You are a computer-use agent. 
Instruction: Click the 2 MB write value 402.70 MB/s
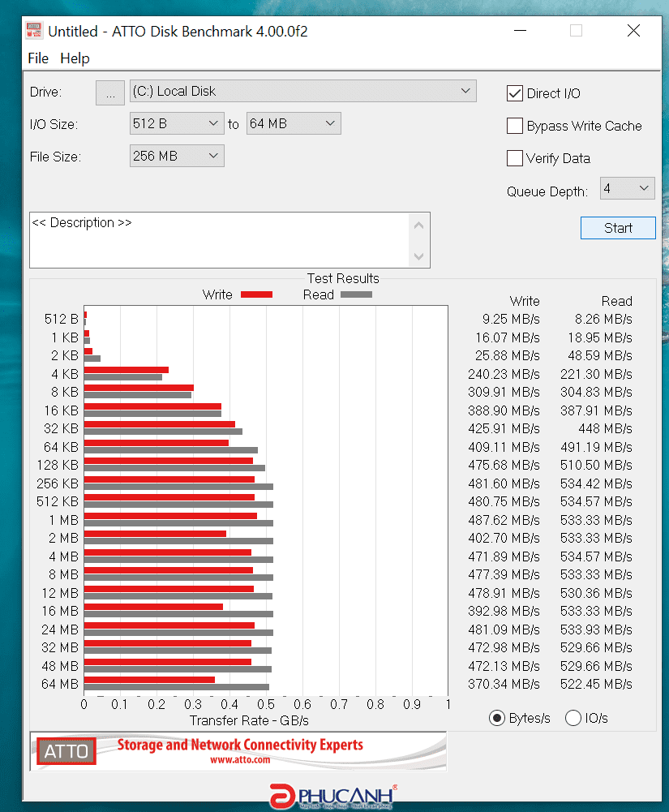[504, 538]
